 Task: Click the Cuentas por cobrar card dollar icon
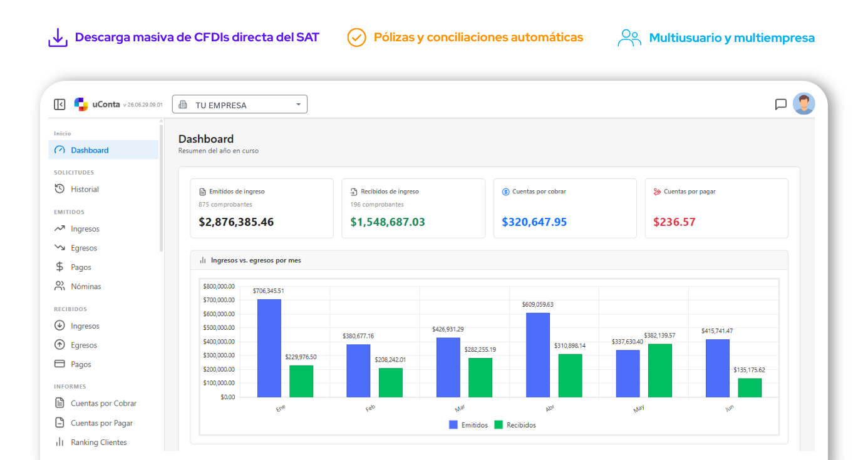click(x=505, y=192)
